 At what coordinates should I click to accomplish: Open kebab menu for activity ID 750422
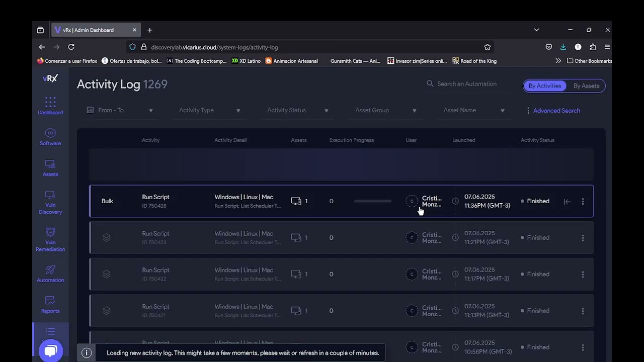(x=583, y=275)
